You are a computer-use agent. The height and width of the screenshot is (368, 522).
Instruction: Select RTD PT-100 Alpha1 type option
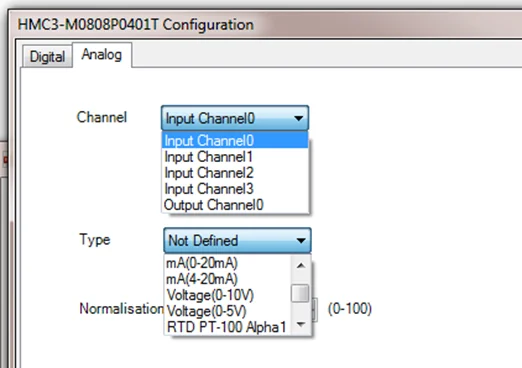[x=228, y=327]
